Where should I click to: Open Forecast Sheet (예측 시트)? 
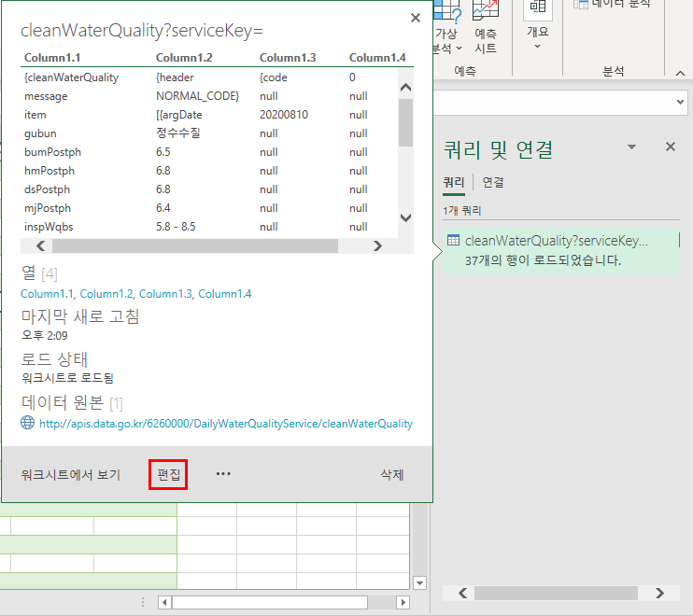[486, 29]
